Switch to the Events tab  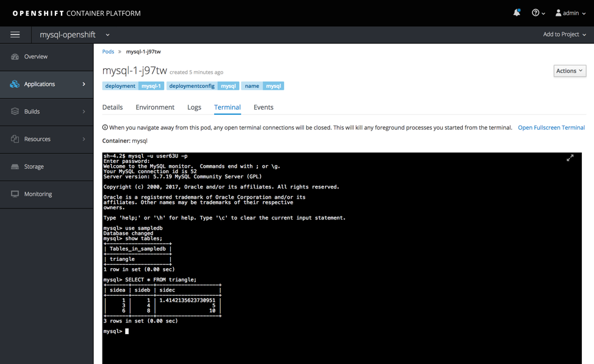click(263, 107)
